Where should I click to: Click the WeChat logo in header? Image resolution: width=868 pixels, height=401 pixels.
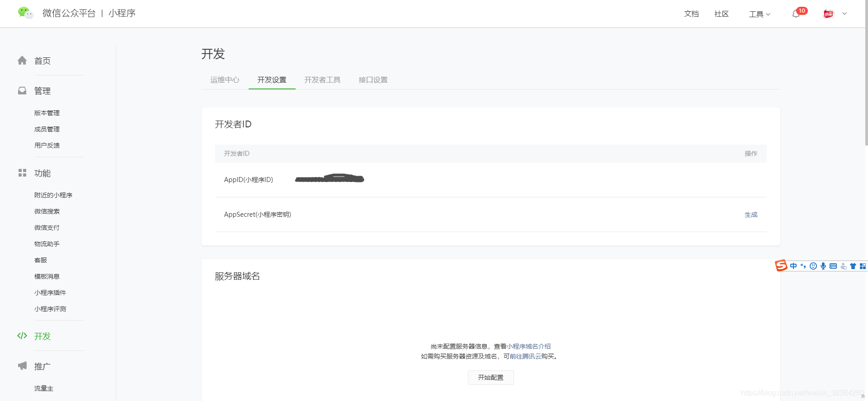coord(25,13)
